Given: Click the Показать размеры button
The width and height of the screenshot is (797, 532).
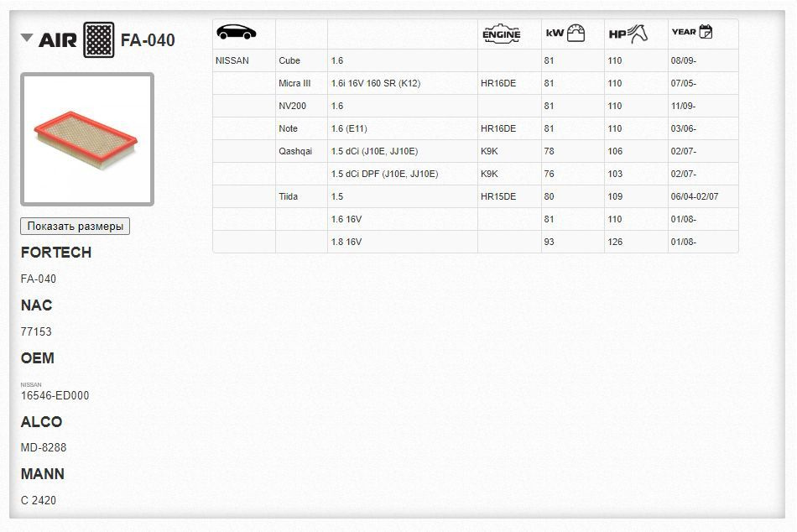Looking at the screenshot, I should pyautogui.click(x=76, y=227).
